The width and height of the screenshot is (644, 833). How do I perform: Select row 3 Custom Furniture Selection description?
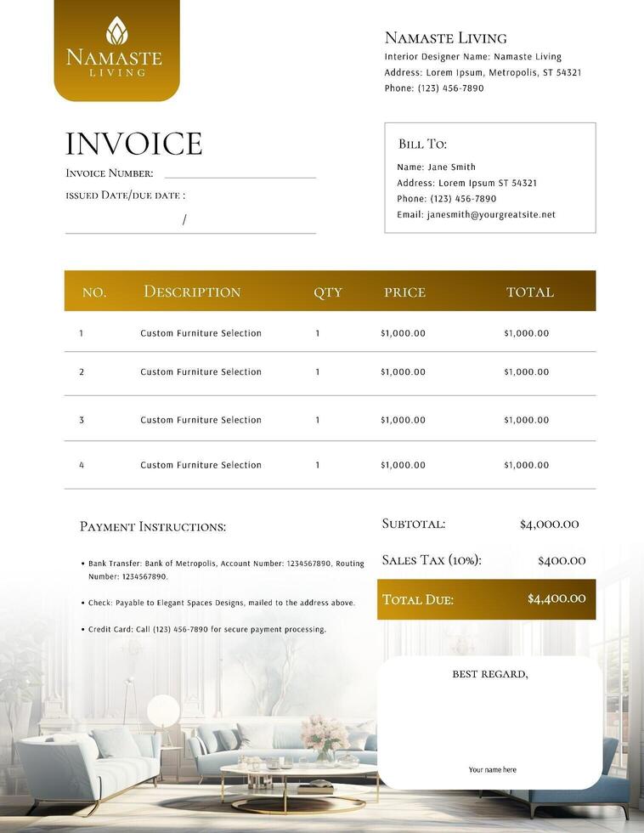201,420
